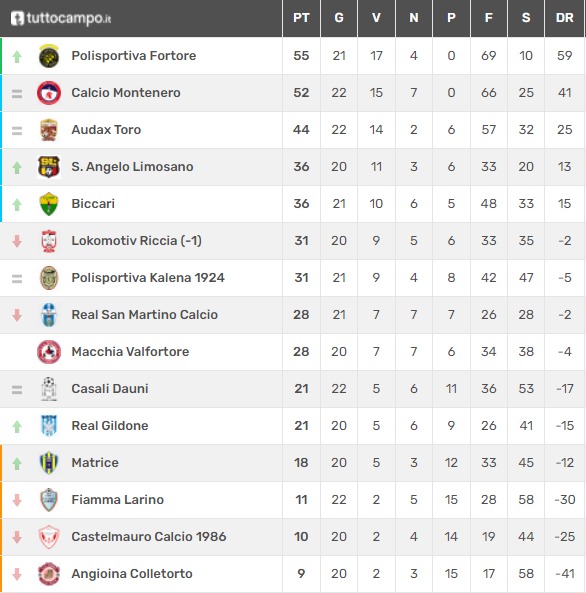Click the Fiamma Larino shield logo
The image size is (586, 593).
pos(49,500)
